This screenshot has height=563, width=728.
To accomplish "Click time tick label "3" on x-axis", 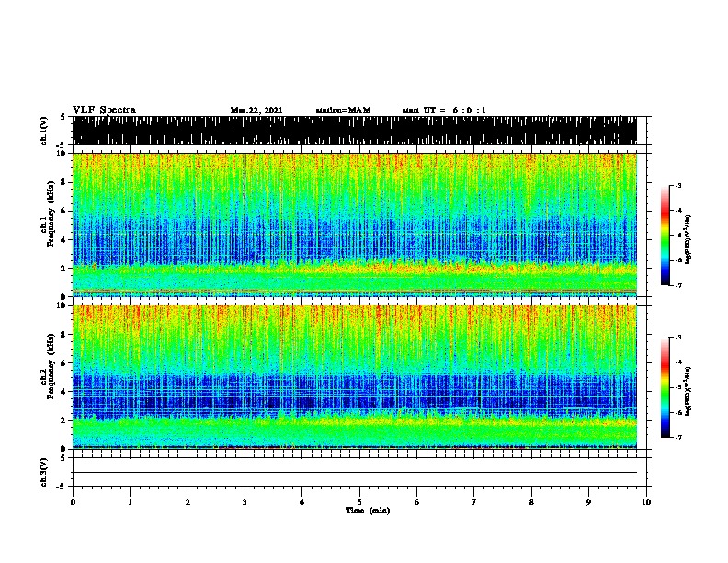I will pos(245,501).
